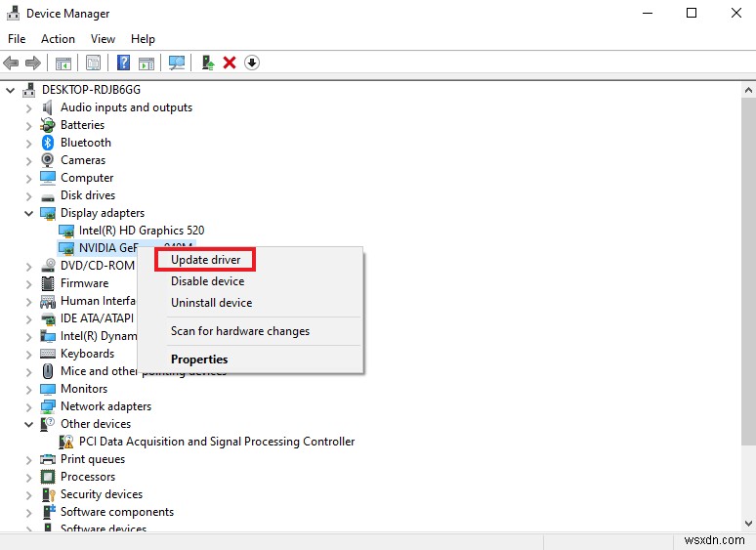Screen dimensions: 756x550
Task: Click the Keyboards category icon
Action: 48,354
